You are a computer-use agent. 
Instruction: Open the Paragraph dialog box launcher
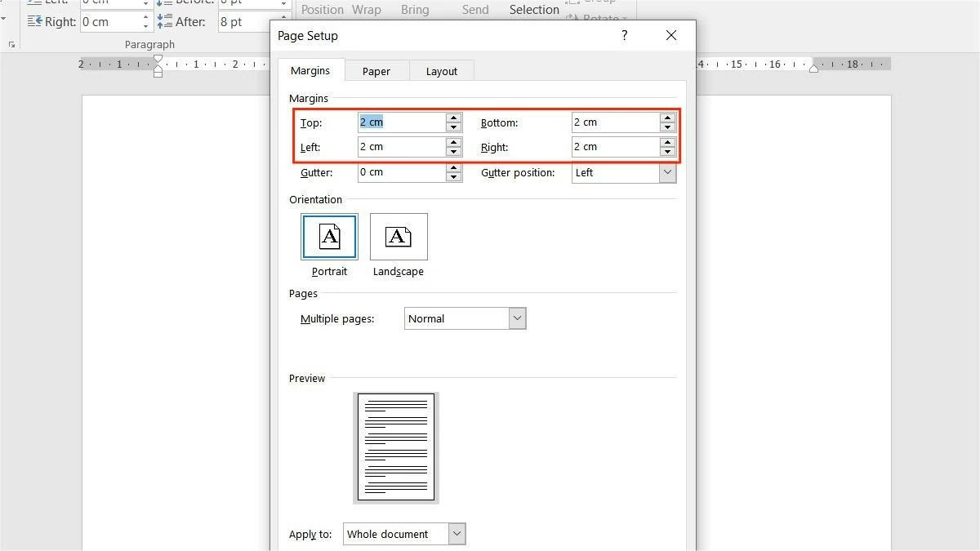tap(11, 43)
